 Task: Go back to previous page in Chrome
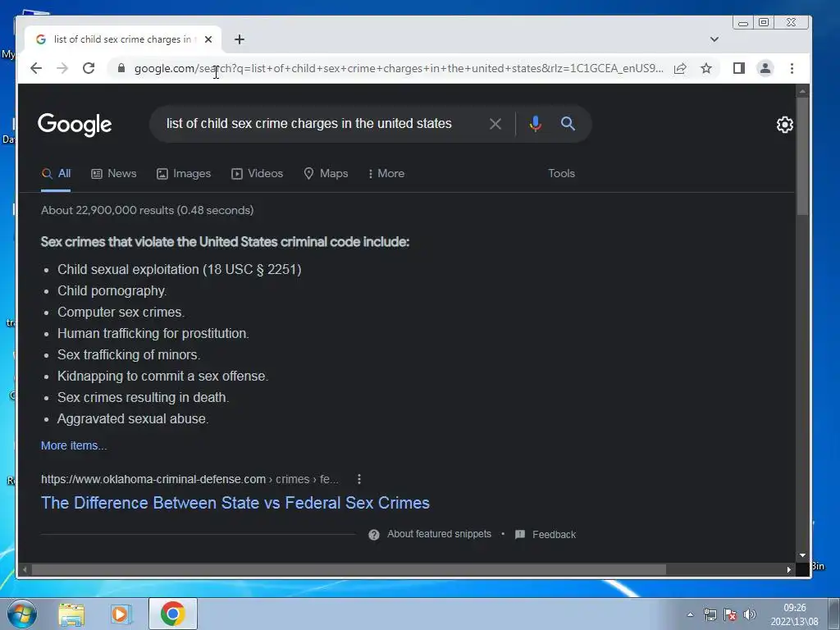[x=36, y=68]
